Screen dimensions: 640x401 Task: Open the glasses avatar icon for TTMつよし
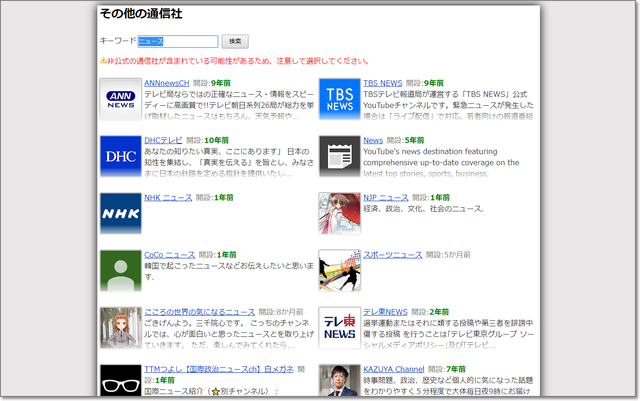coord(120,380)
